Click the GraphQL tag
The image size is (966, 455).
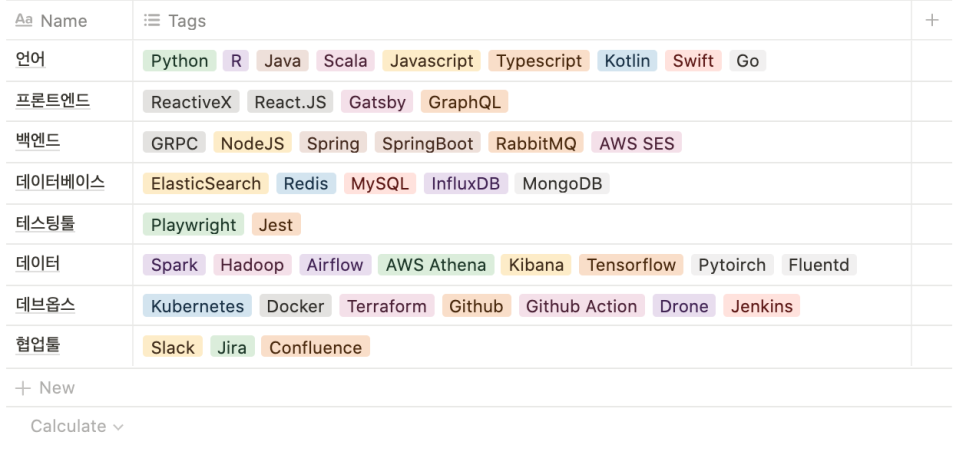point(464,102)
